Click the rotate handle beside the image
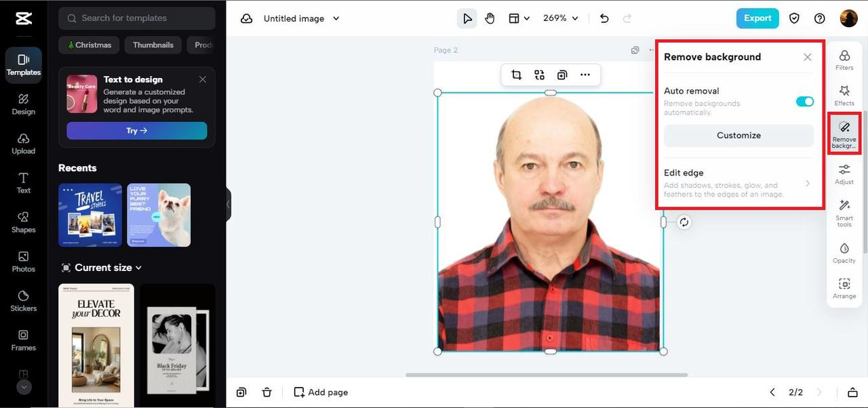The width and height of the screenshot is (868, 408). tap(684, 222)
